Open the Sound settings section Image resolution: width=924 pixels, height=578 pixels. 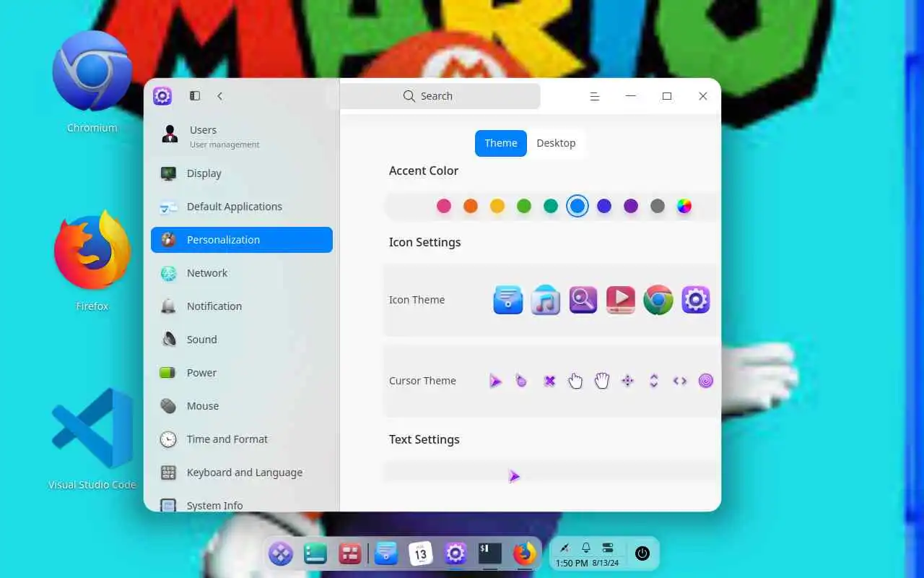242,340
